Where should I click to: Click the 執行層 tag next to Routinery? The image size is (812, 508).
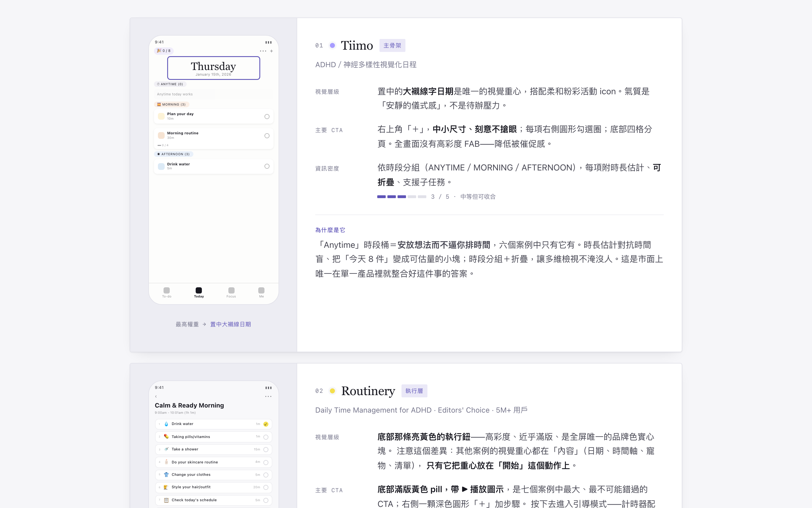tap(414, 391)
